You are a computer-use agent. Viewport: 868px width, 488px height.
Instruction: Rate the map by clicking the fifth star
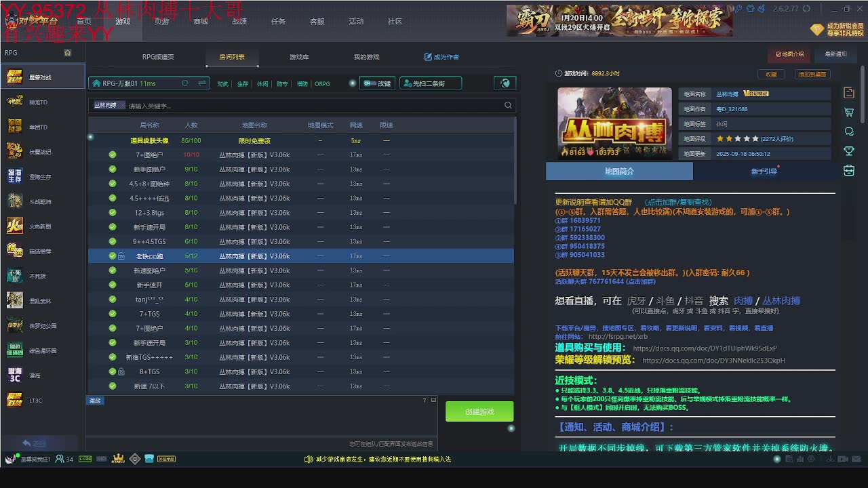[755, 139]
